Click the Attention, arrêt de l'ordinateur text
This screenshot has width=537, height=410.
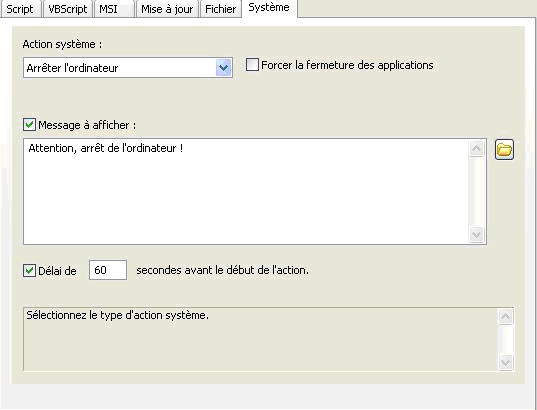(105, 148)
